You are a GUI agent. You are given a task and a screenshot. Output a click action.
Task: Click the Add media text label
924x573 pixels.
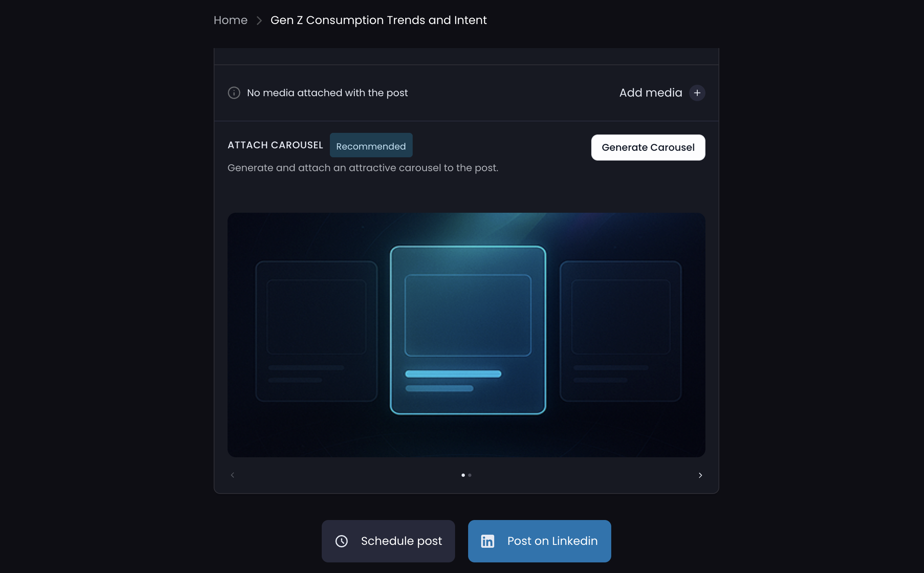pyautogui.click(x=650, y=93)
